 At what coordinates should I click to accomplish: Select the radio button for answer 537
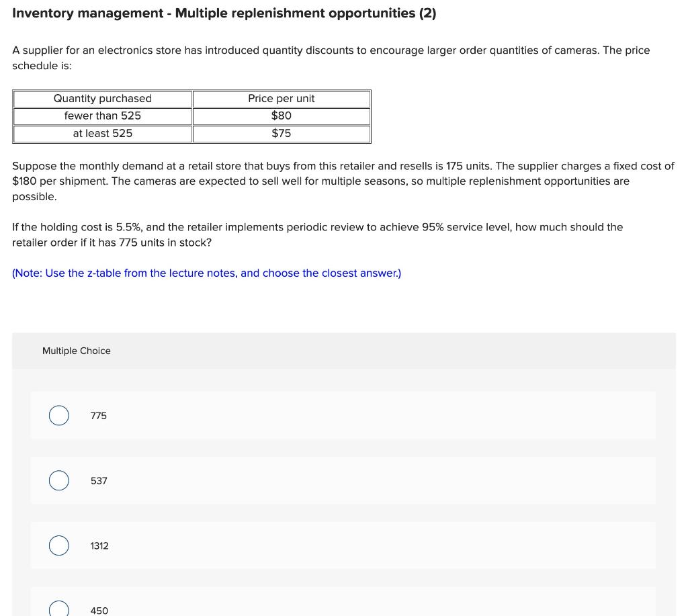[58, 480]
